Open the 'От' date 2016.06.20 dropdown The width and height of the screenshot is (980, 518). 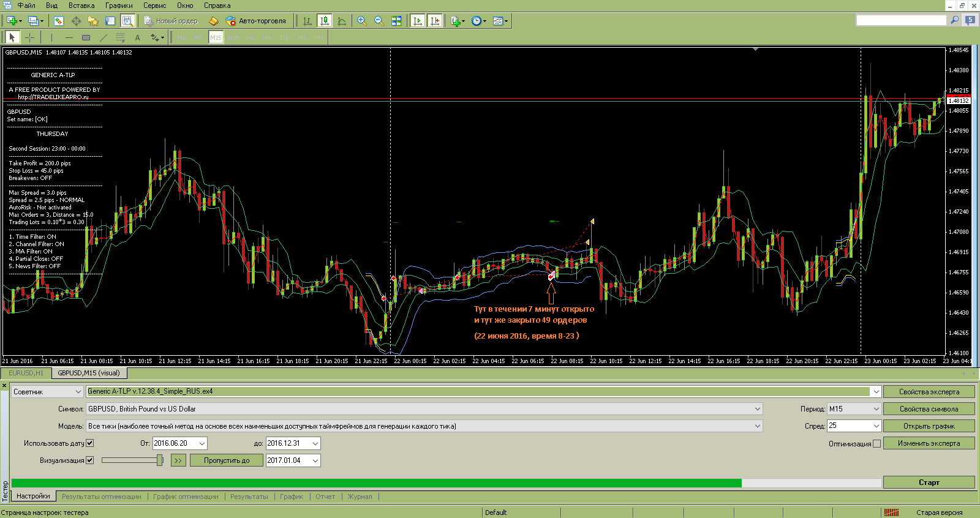click(202, 443)
